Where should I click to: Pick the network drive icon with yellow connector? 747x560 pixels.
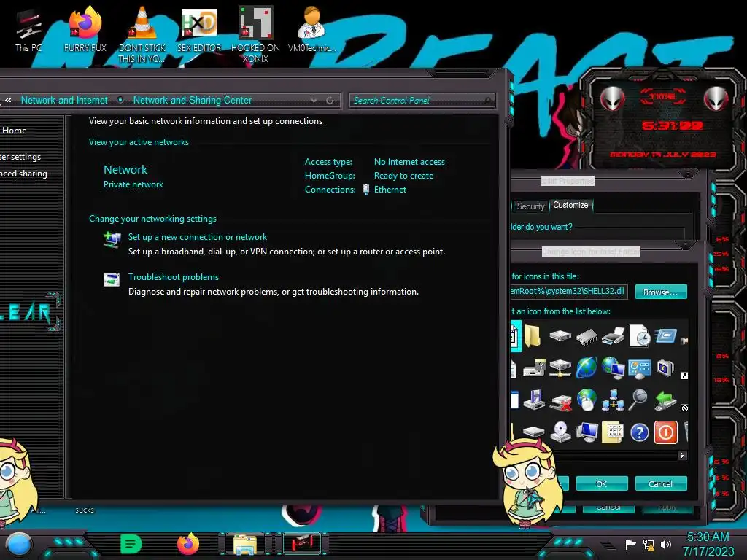point(560,367)
